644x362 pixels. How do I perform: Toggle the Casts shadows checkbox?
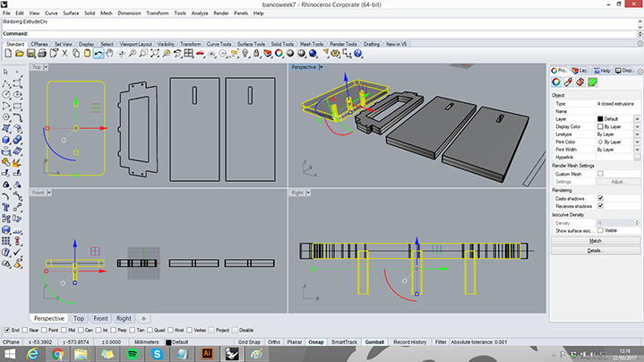(600, 198)
